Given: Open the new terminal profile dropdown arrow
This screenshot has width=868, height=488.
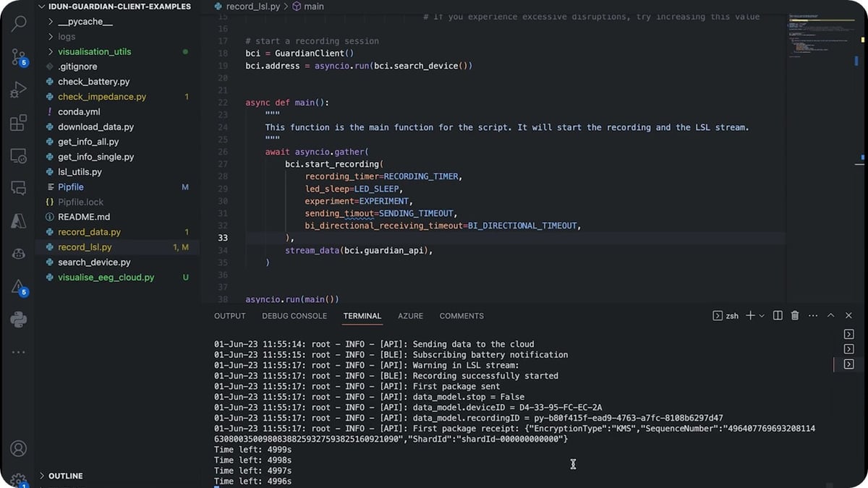Looking at the screenshot, I should click(x=762, y=316).
